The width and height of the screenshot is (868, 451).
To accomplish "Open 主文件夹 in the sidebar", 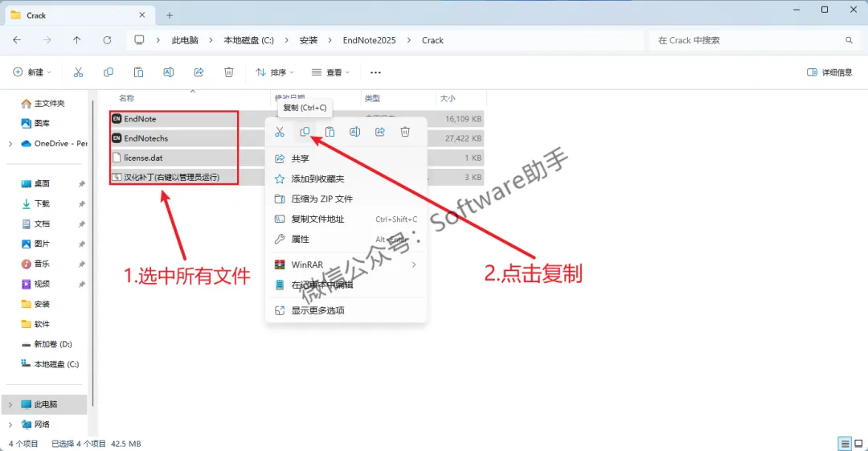I will pos(43,104).
